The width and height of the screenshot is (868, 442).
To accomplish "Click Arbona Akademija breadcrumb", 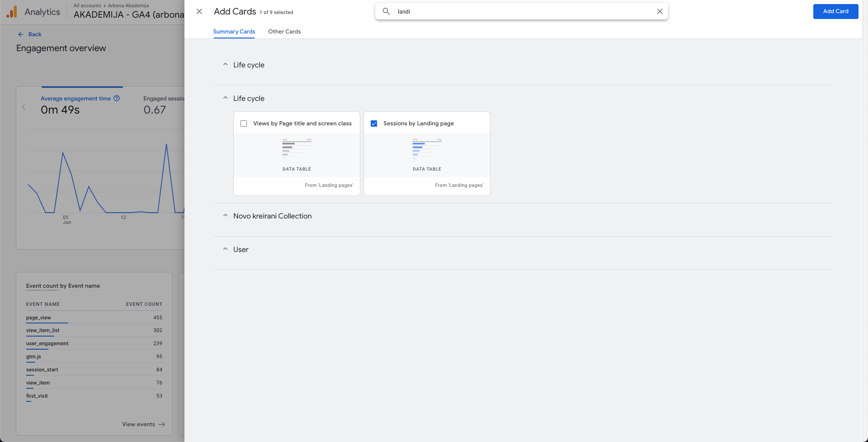I will point(128,6).
